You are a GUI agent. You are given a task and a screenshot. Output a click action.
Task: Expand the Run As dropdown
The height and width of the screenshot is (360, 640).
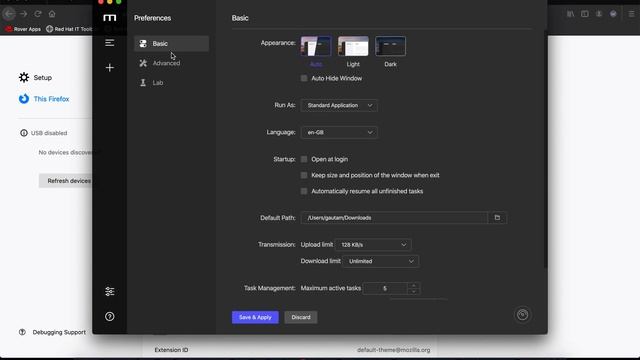[x=339, y=105]
